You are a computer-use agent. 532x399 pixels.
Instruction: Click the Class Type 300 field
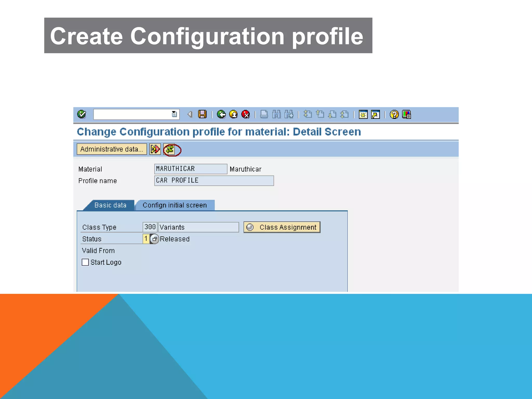click(150, 227)
